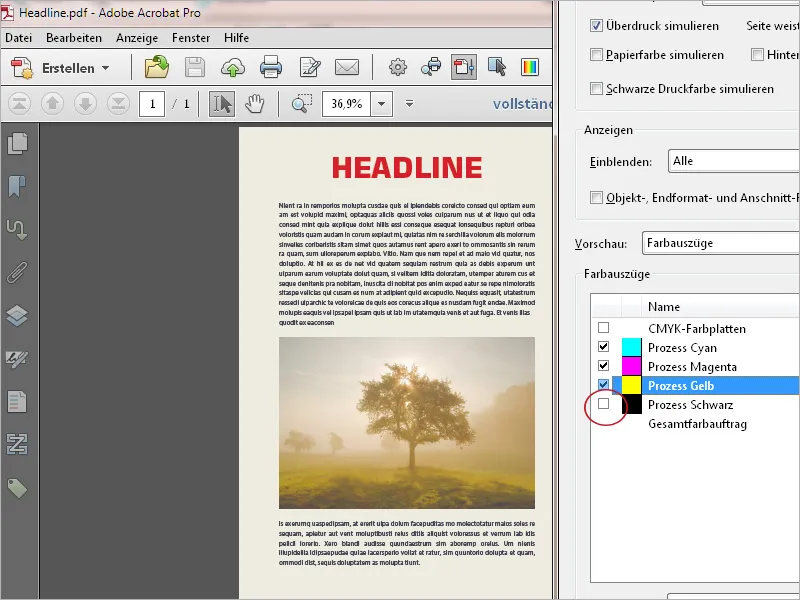Uncheck Prozess Gelb checkbox

click(604, 385)
